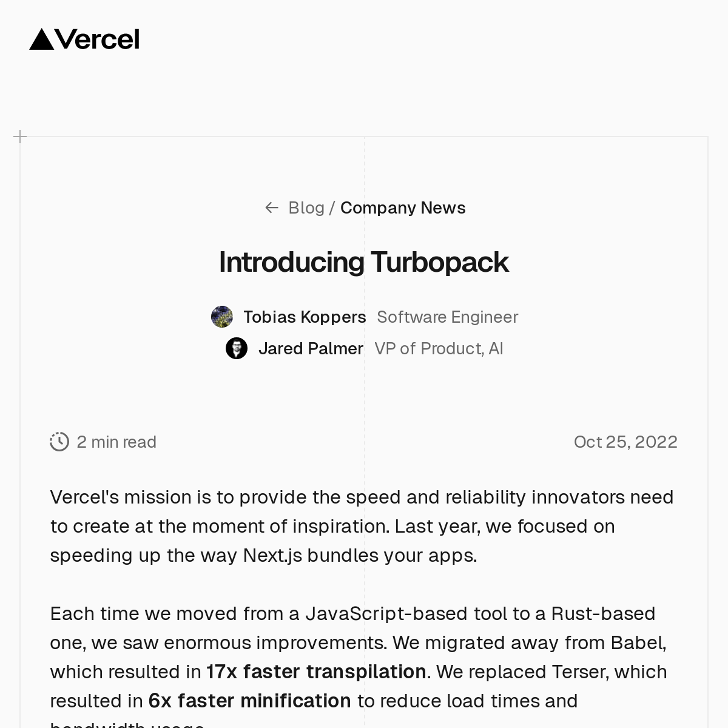Click the back arrow beside Blog

[271, 207]
